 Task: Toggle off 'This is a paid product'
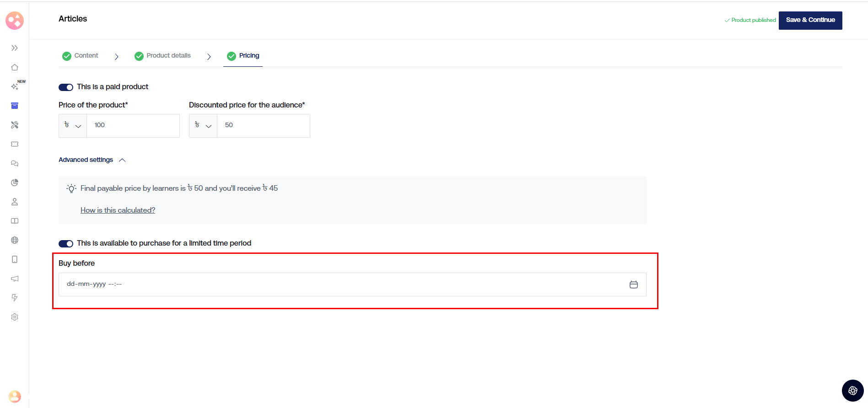click(x=66, y=87)
